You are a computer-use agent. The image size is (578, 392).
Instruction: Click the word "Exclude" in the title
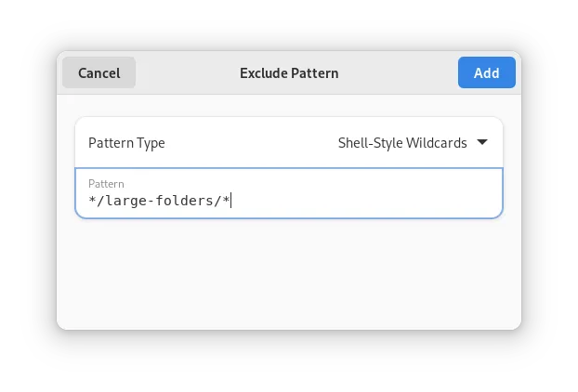pos(264,72)
